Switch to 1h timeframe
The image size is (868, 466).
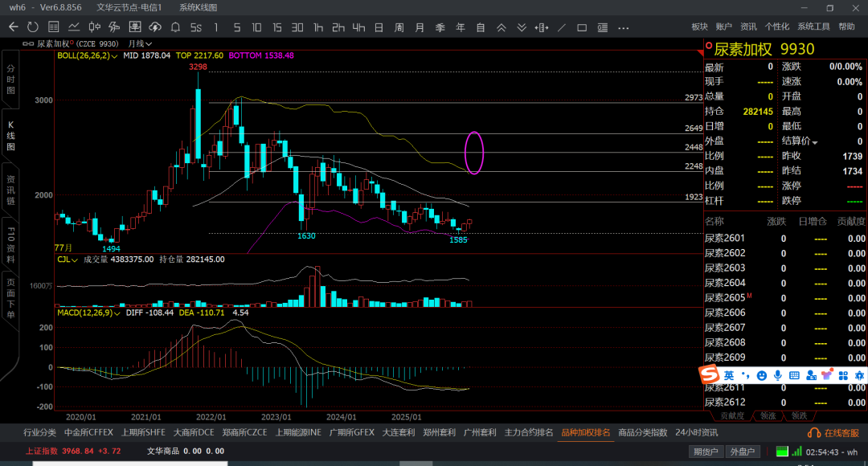(x=318, y=27)
